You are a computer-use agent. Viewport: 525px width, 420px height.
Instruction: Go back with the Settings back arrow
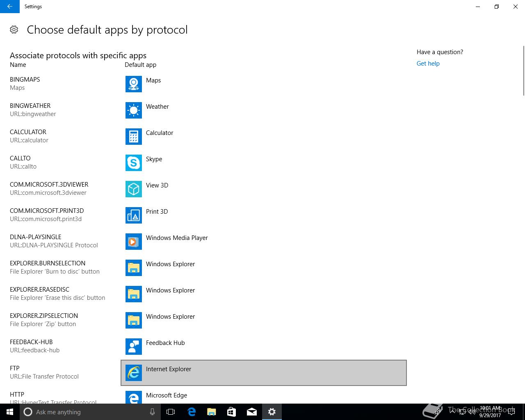click(x=10, y=7)
